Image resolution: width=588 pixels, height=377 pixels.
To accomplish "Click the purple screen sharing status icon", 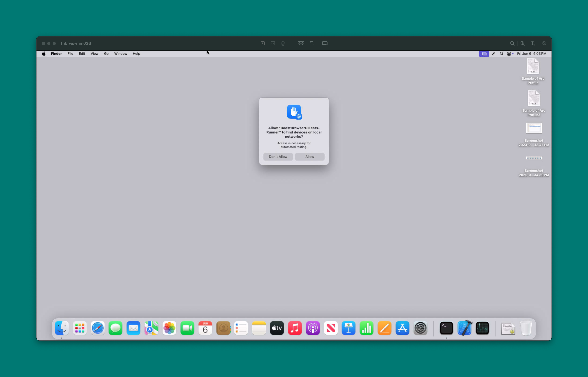I will [484, 54].
